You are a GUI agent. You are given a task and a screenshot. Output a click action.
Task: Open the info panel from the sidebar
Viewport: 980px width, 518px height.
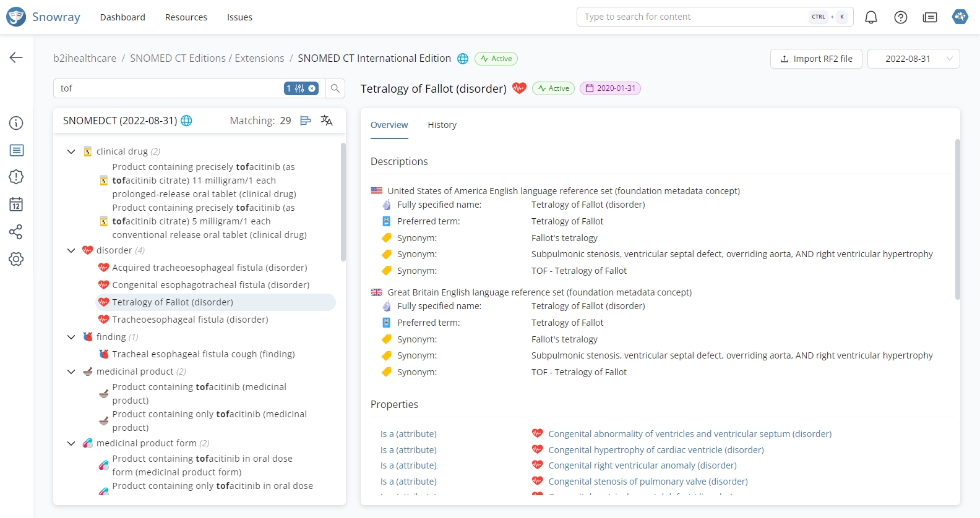[x=16, y=123]
